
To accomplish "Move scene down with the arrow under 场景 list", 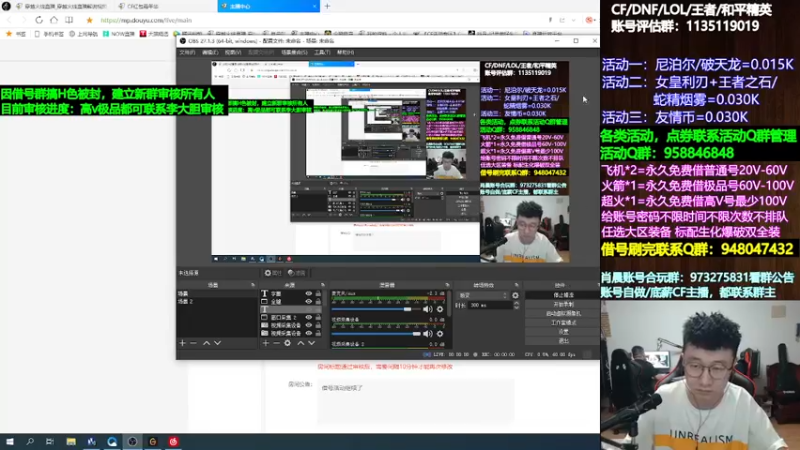I will click(x=217, y=343).
